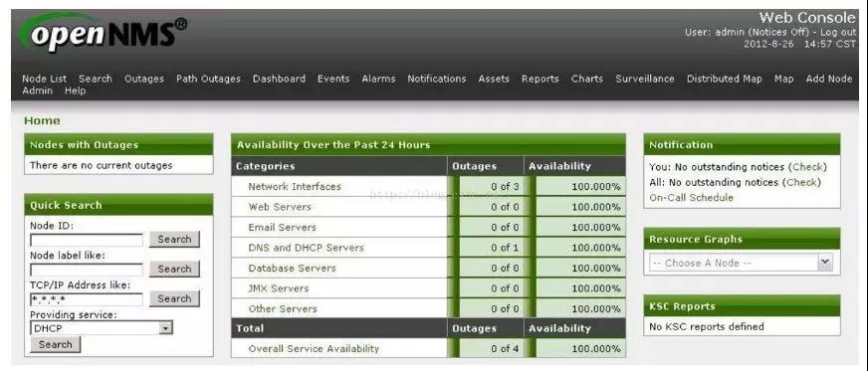Open the Alarms page
868x371 pixels.
[378, 79]
